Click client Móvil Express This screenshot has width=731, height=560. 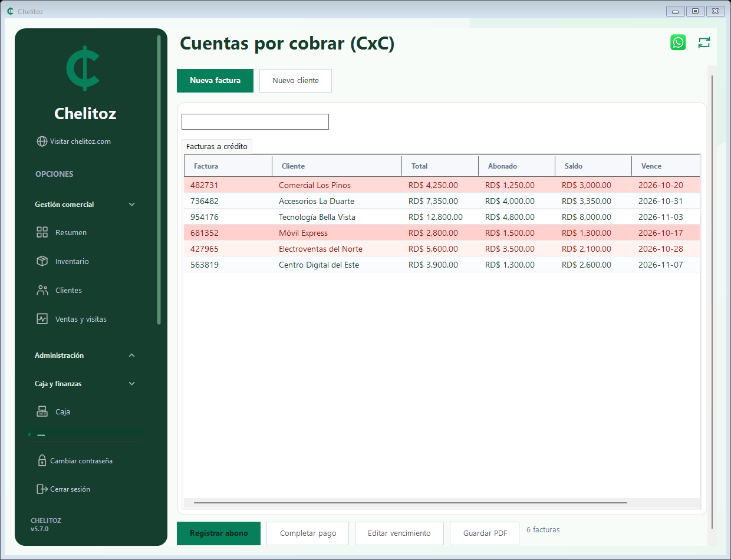tap(303, 233)
